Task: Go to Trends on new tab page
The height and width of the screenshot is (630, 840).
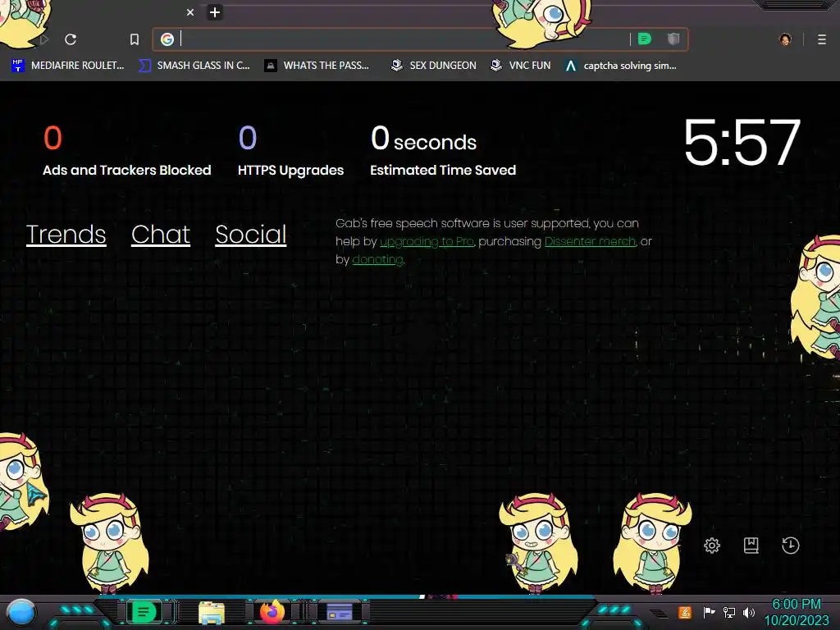Action: 66,235
